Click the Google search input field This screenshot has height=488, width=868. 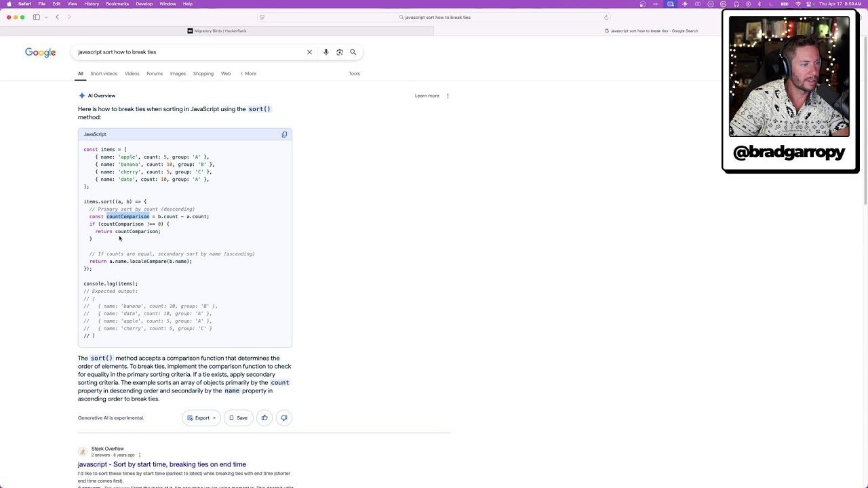(190, 52)
